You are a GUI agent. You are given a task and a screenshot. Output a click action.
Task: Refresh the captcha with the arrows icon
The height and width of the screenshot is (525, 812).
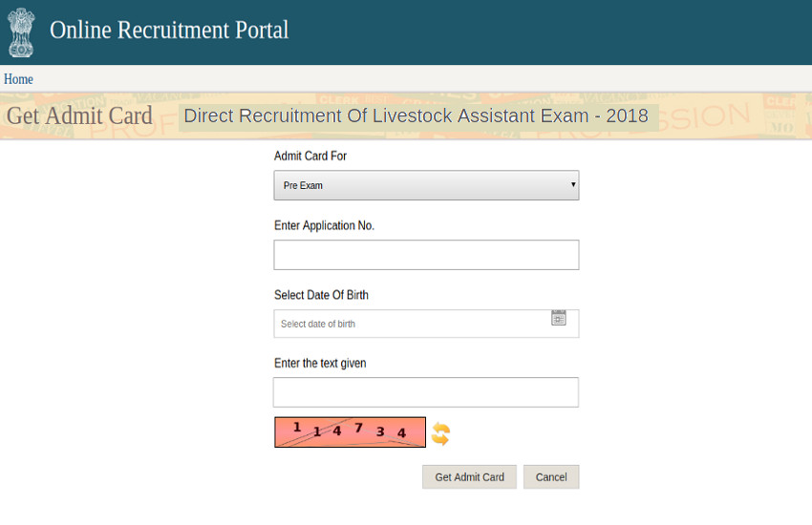pos(440,434)
